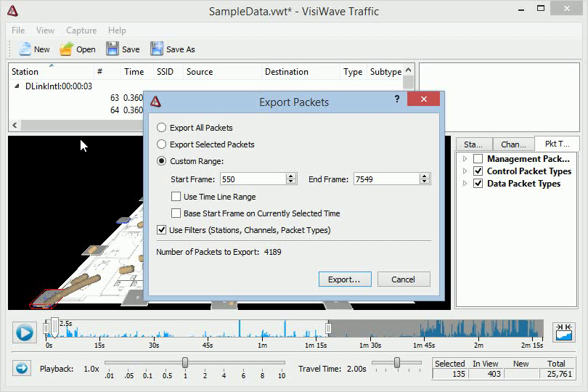Viewport: 588px width, 392px height.
Task: Start playback with the blue play button
Action: pyautogui.click(x=25, y=332)
